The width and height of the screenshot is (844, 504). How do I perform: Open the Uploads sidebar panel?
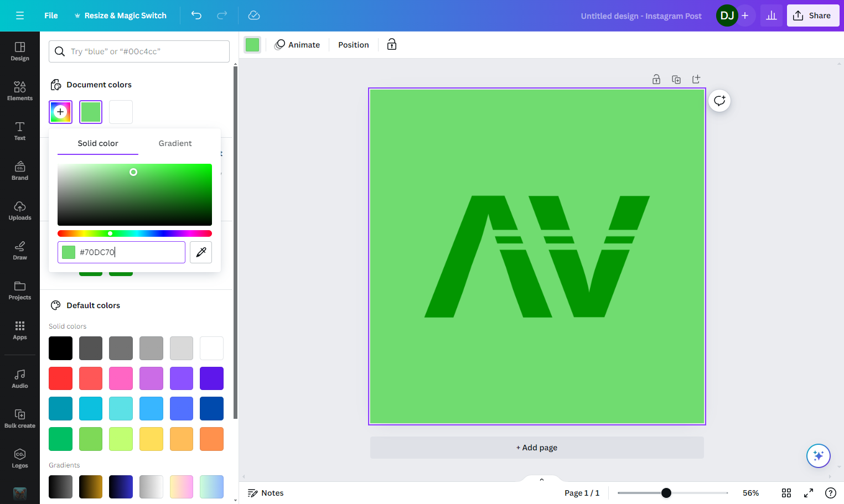[x=20, y=211]
